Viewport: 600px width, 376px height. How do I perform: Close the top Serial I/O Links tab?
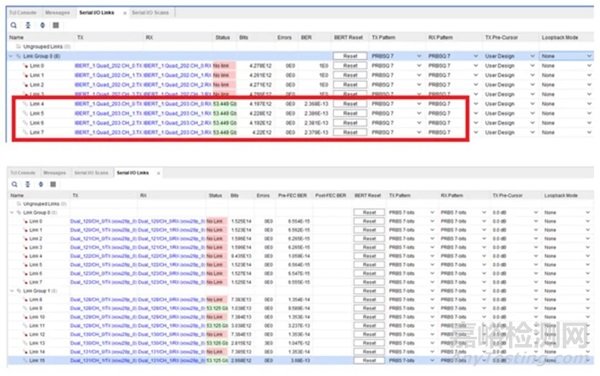[125, 13]
